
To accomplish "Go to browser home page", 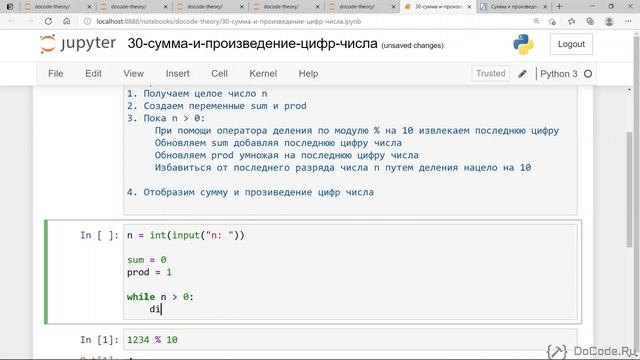I will point(67,21).
